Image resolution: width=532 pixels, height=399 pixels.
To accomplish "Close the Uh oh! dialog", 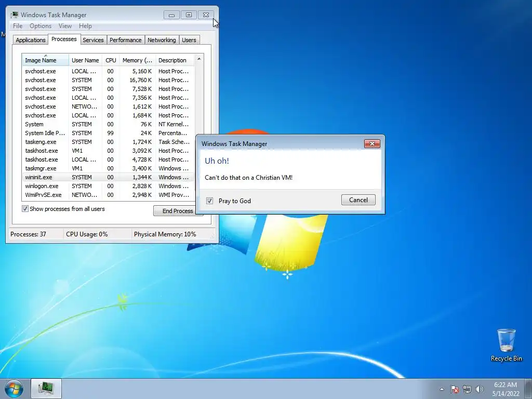I will [x=372, y=143].
